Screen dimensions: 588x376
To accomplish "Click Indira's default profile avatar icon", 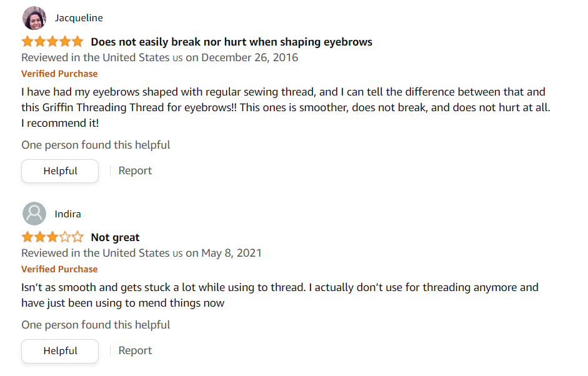I will coord(34,214).
